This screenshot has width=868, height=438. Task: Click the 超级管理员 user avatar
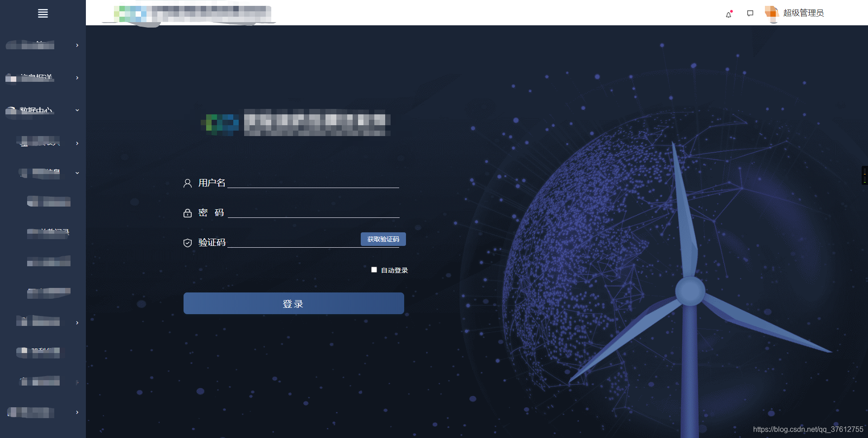[771, 13]
